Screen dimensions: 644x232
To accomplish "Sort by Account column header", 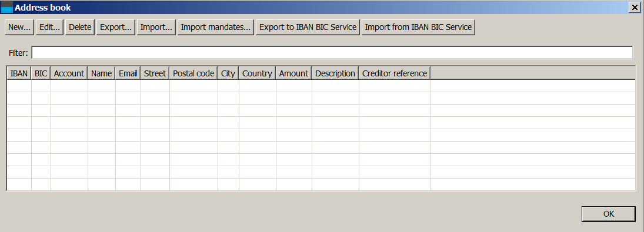I will 69,73.
